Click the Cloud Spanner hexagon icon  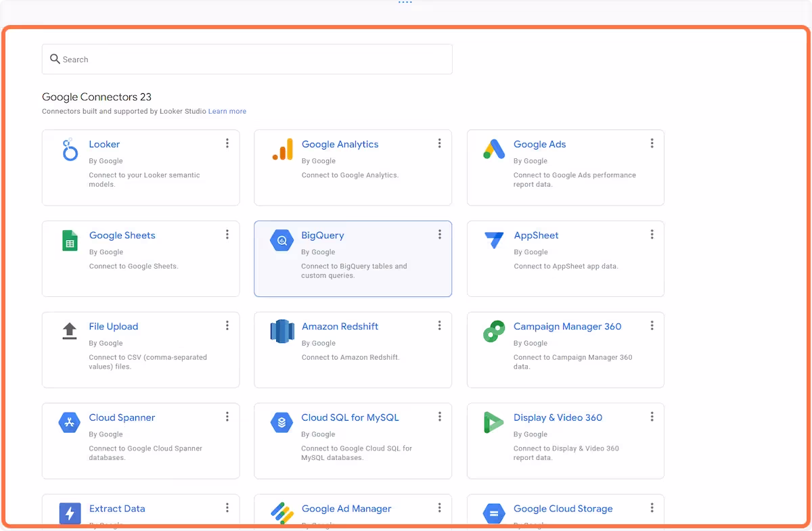click(x=70, y=423)
